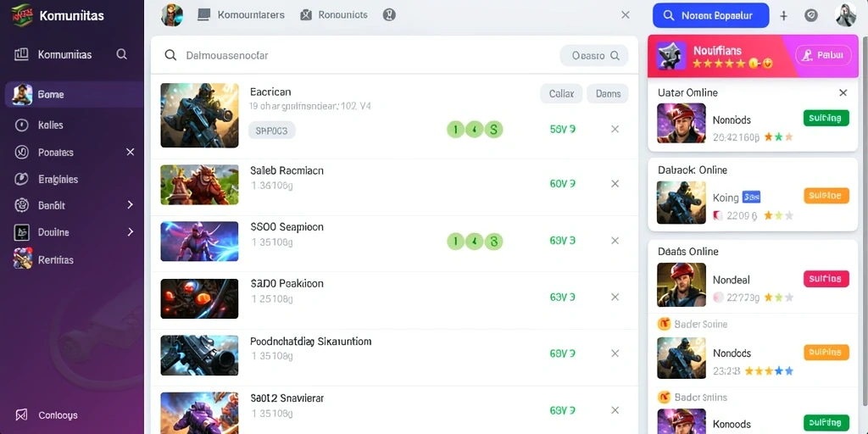Click the Ooasro search button
The image size is (868, 434).
[594, 55]
